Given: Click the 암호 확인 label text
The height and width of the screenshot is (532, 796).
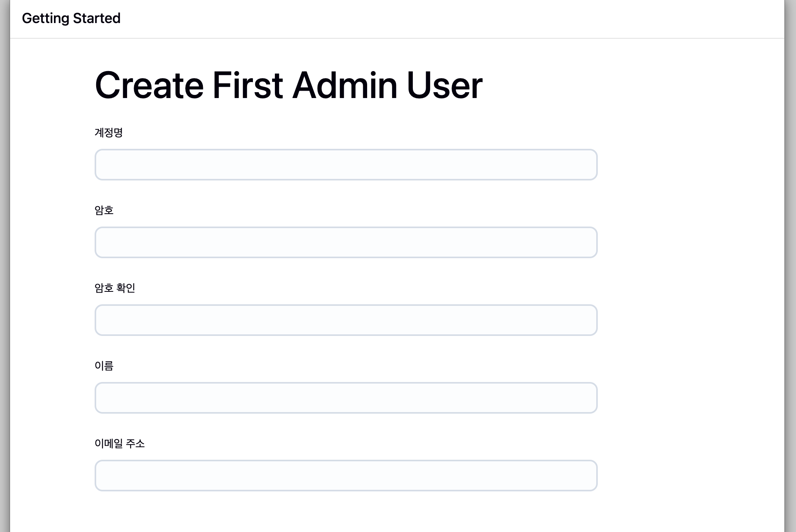Looking at the screenshot, I should point(115,288).
